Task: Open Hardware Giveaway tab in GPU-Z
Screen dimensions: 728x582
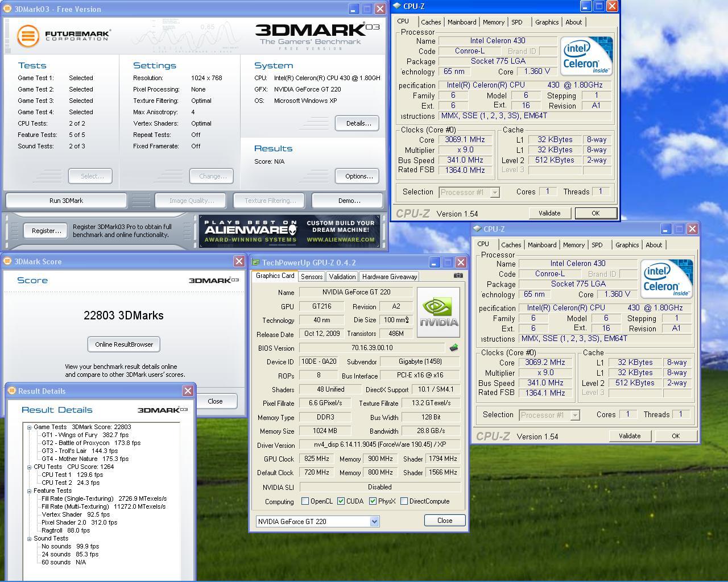Action: tap(390, 277)
